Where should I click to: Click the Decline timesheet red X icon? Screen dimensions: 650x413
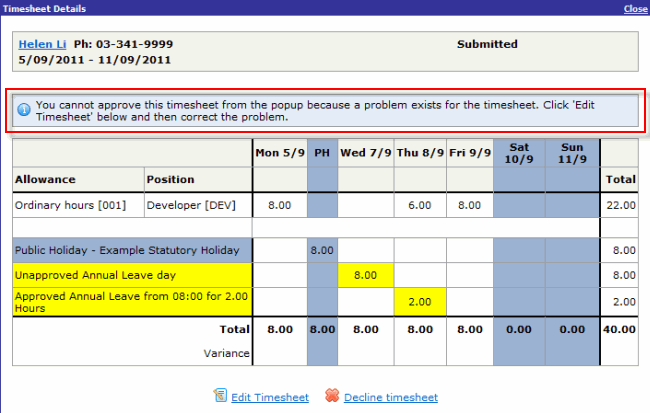tap(333, 397)
